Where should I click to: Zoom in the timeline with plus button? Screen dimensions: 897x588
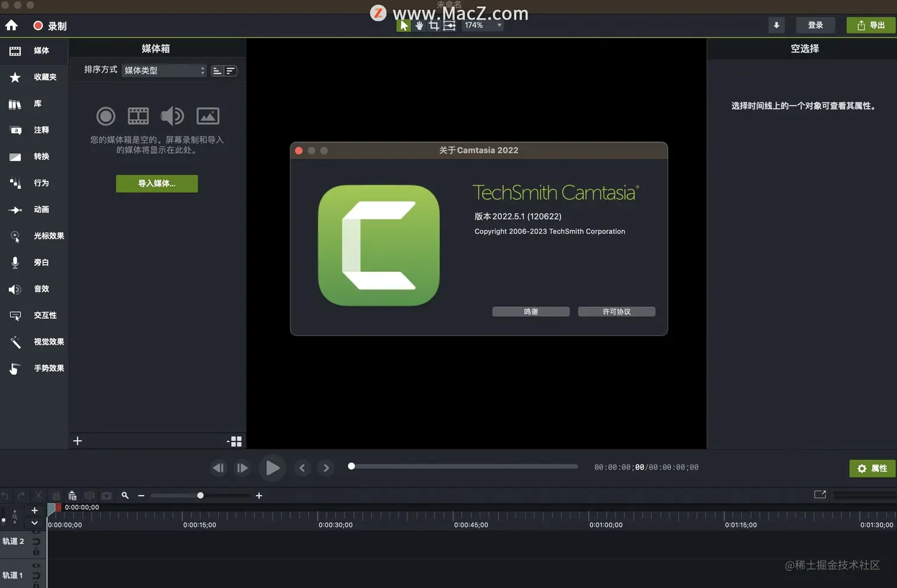tap(259, 495)
